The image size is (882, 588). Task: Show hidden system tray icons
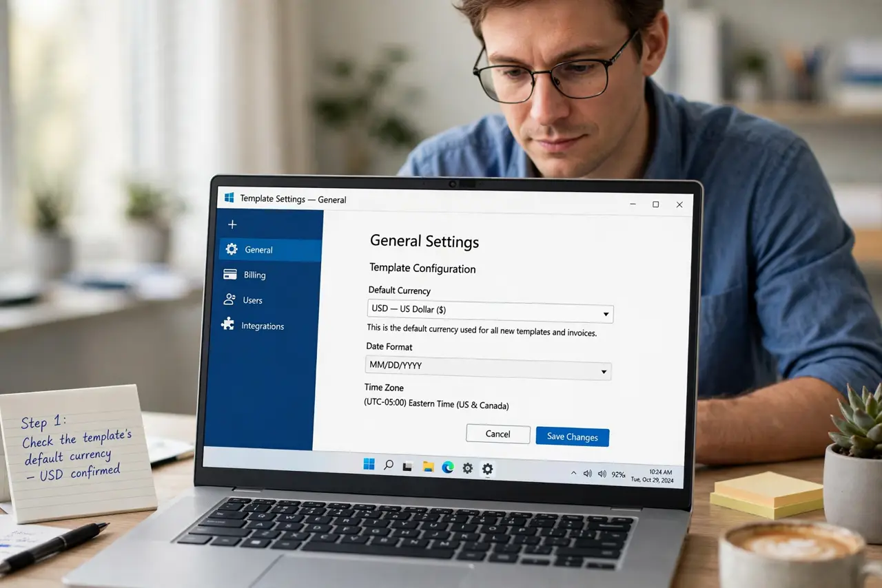coord(574,473)
